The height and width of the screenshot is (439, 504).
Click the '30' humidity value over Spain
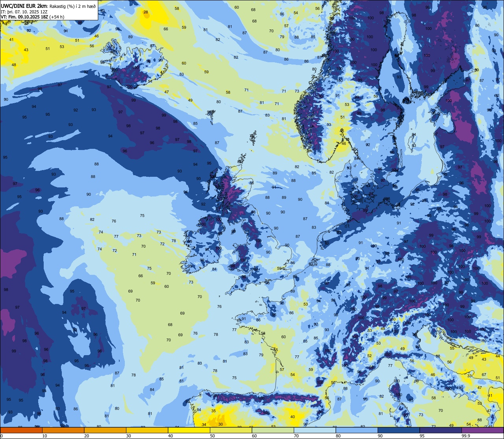point(220,424)
